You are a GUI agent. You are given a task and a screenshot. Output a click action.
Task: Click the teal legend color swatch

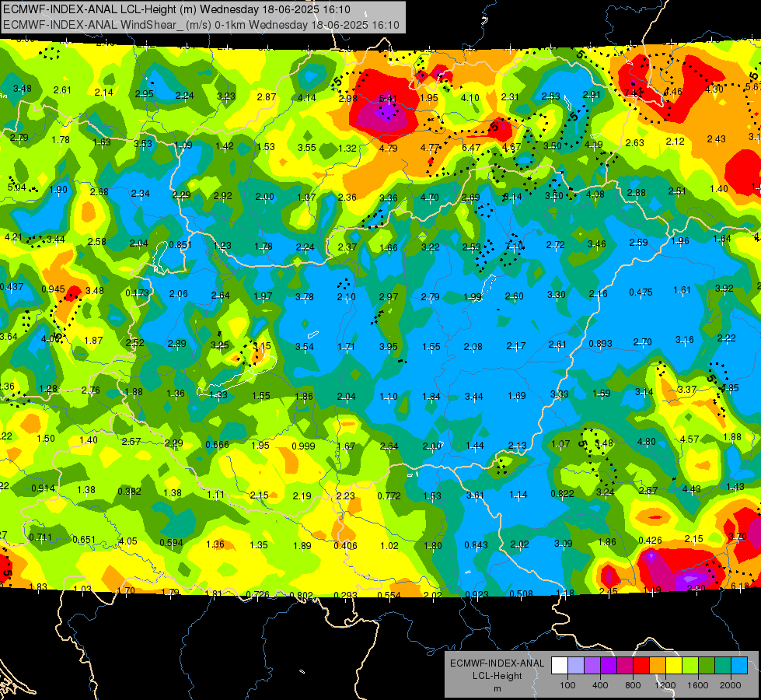point(723,665)
